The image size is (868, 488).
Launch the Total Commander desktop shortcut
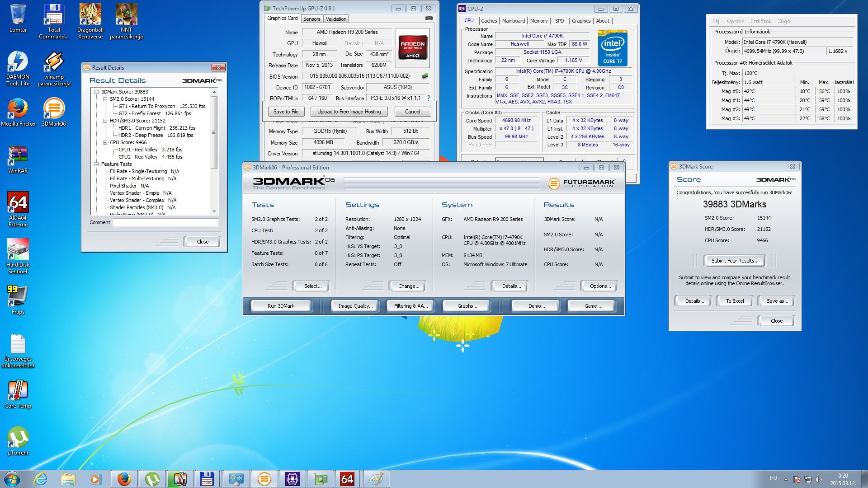point(54,21)
